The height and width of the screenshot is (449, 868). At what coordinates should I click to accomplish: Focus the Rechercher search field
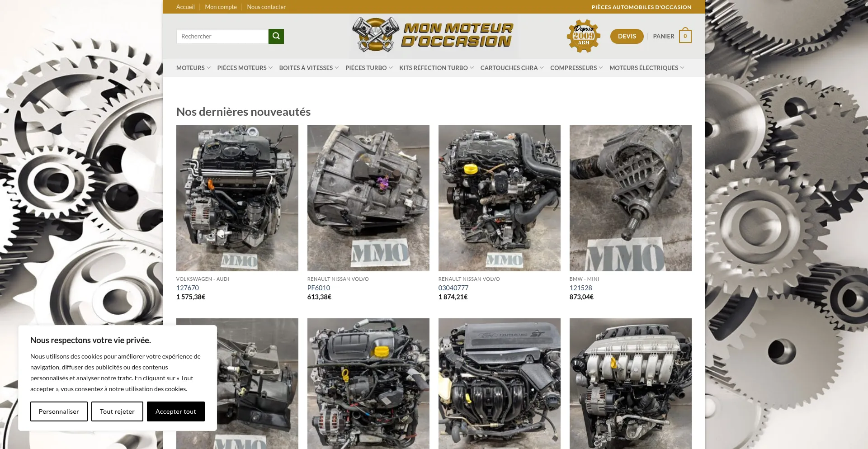pyautogui.click(x=222, y=36)
